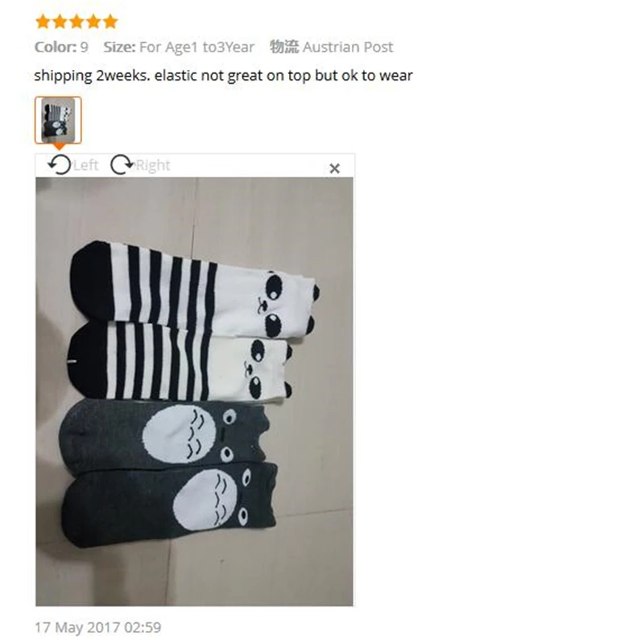Click the first orange rating star
The height and width of the screenshot is (644, 644).
(x=43, y=22)
